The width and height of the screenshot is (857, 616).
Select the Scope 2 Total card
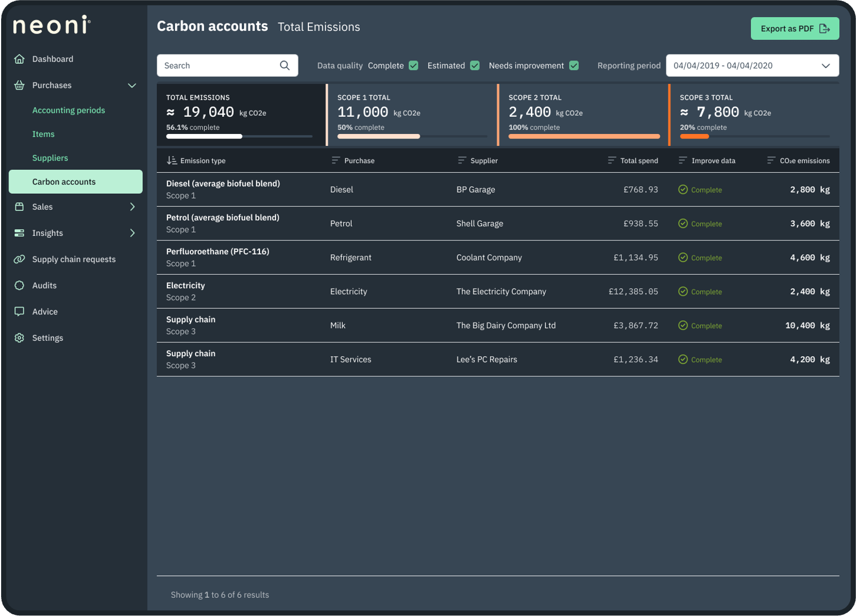[x=583, y=115]
